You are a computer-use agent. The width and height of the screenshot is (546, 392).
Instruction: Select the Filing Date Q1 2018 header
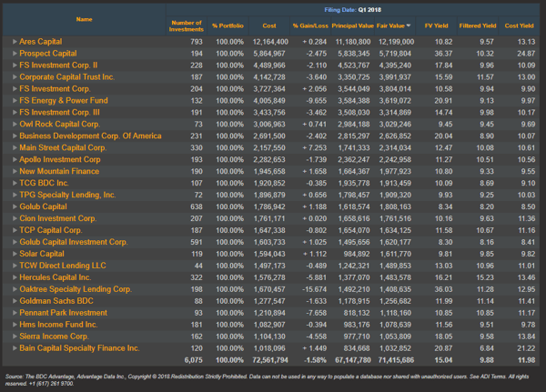pyautogui.click(x=353, y=10)
